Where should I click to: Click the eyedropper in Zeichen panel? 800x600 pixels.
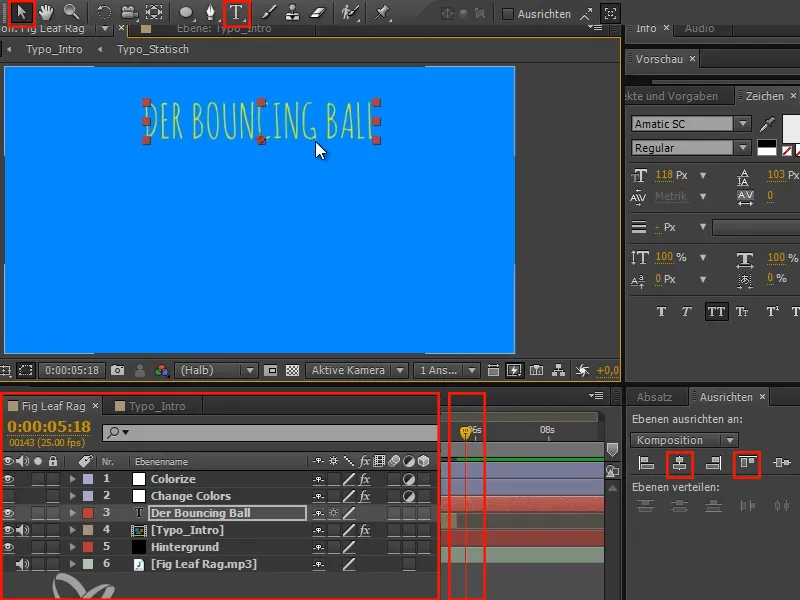point(767,124)
